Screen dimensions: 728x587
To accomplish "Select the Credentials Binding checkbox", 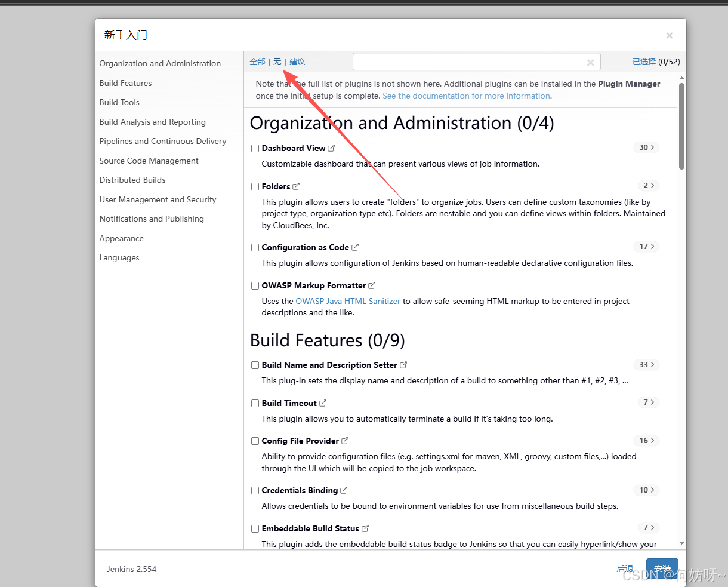I will (x=255, y=490).
